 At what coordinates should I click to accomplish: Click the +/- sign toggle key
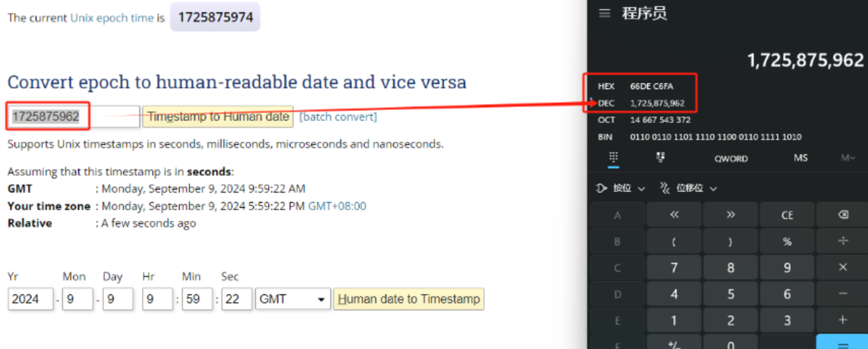[x=674, y=344]
